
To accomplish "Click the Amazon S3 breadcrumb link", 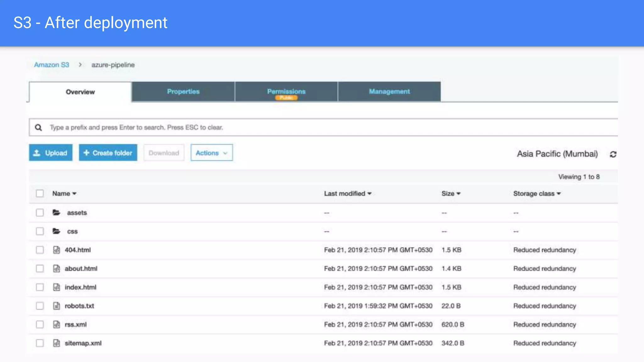I will tap(52, 65).
